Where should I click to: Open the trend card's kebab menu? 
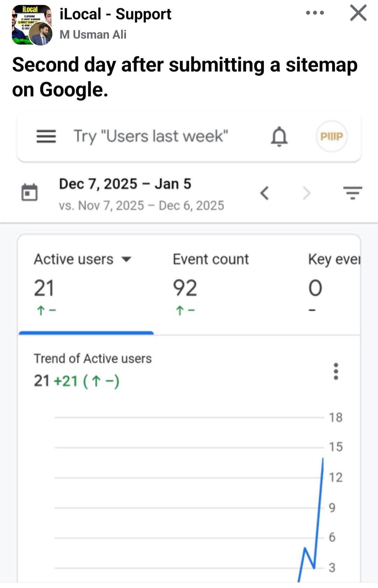336,371
